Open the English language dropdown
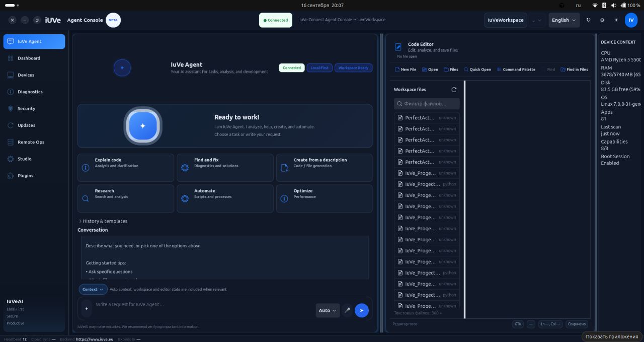 coord(563,20)
